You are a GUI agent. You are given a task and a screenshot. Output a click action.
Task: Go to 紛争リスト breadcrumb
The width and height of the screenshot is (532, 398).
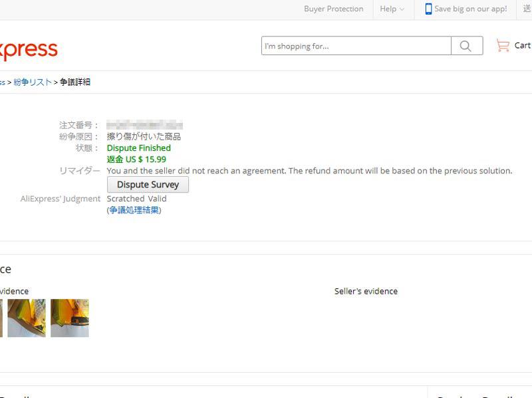33,82
